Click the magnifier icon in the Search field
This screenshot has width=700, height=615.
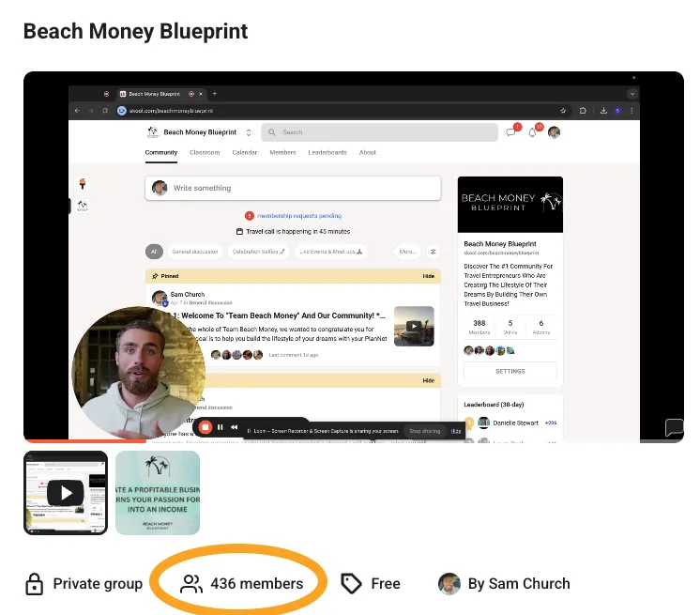click(x=271, y=132)
